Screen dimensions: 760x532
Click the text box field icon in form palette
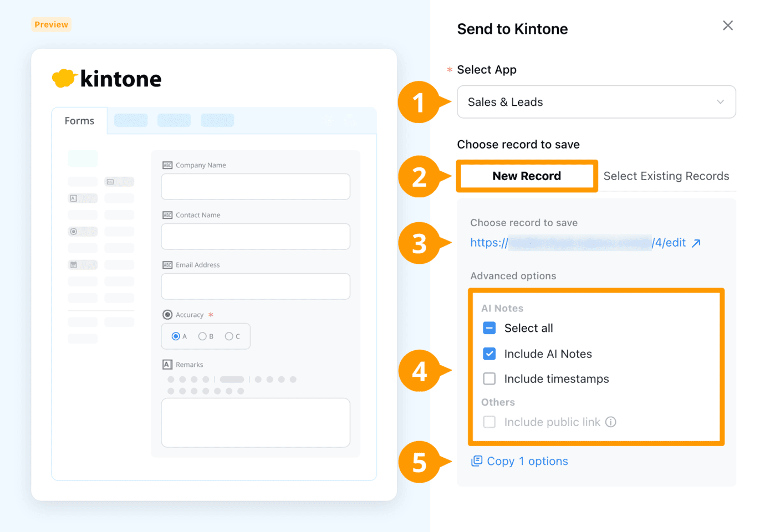tap(110, 182)
